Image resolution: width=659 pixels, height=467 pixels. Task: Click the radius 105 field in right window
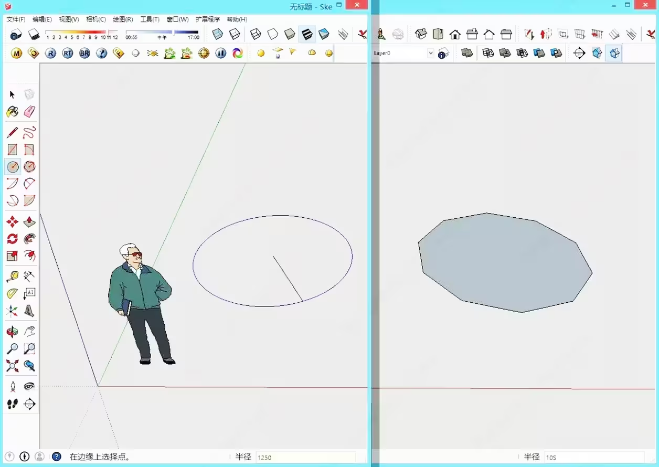coord(594,457)
